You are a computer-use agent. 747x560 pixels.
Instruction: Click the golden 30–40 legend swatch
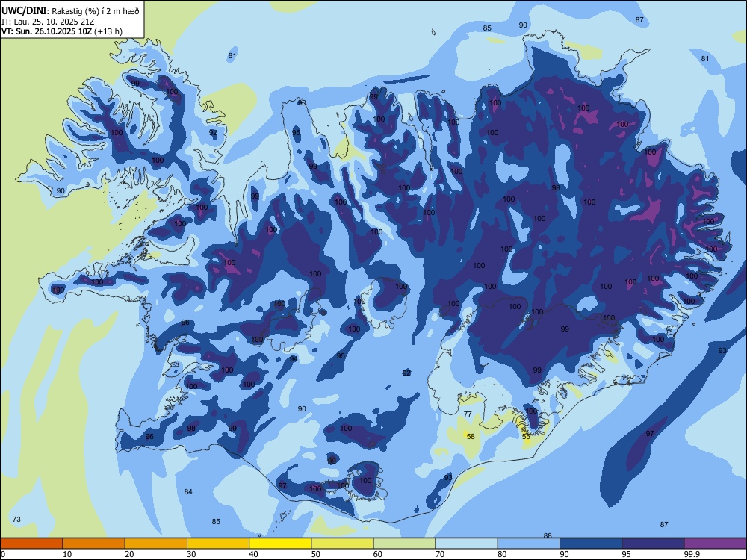tap(218, 544)
